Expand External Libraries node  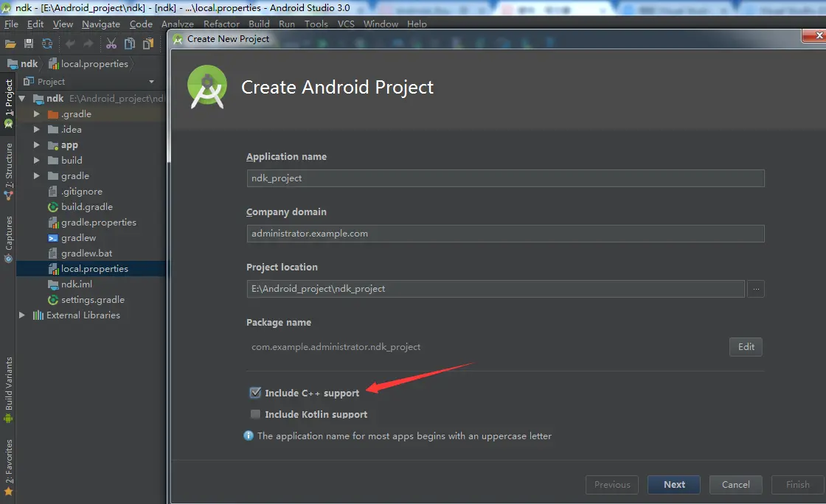[22, 315]
